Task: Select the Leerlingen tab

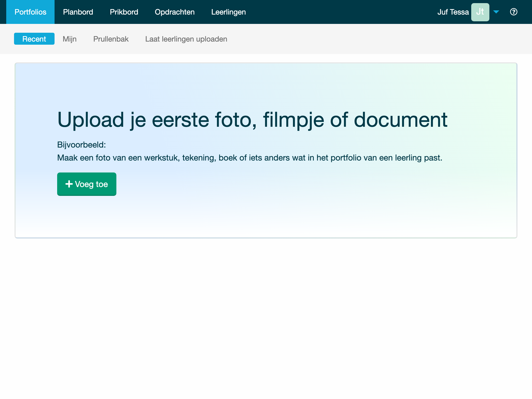Action: 229,12
